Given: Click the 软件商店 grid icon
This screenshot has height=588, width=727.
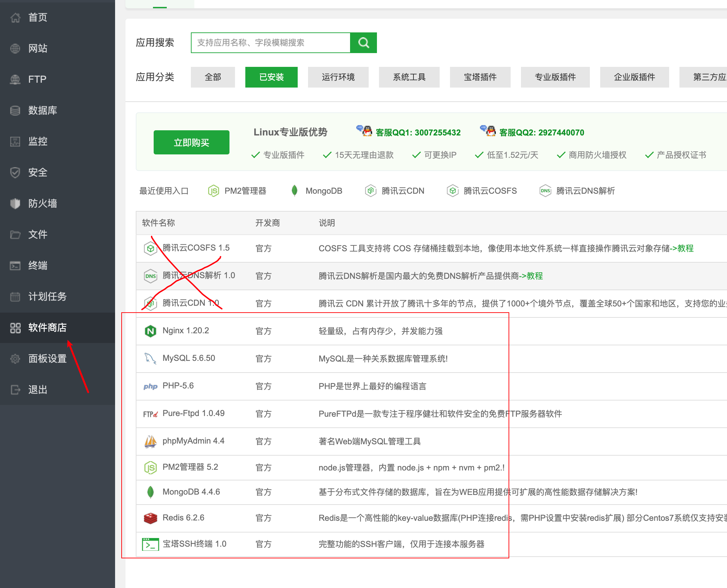Looking at the screenshot, I should (x=15, y=328).
